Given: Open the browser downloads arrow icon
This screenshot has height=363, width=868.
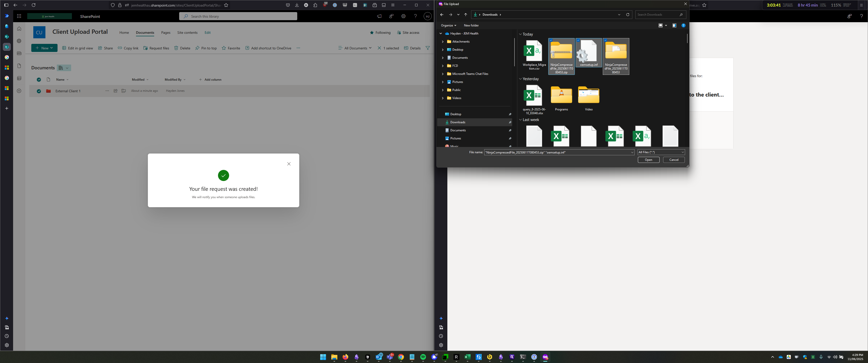Looking at the screenshot, I should 297,5.
